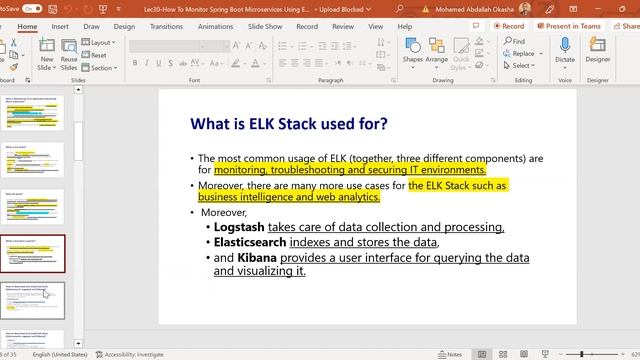Toggle the Notes pane
The width and height of the screenshot is (640, 360).
[x=450, y=354]
